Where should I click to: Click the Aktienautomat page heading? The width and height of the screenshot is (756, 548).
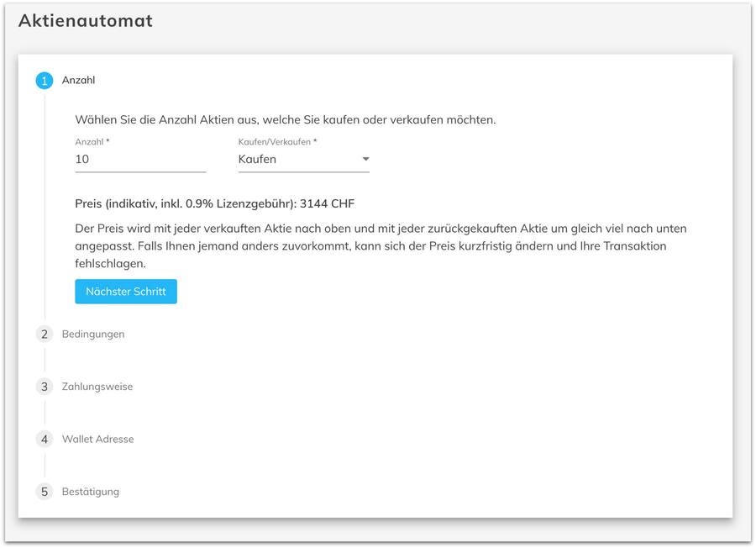tap(86, 21)
